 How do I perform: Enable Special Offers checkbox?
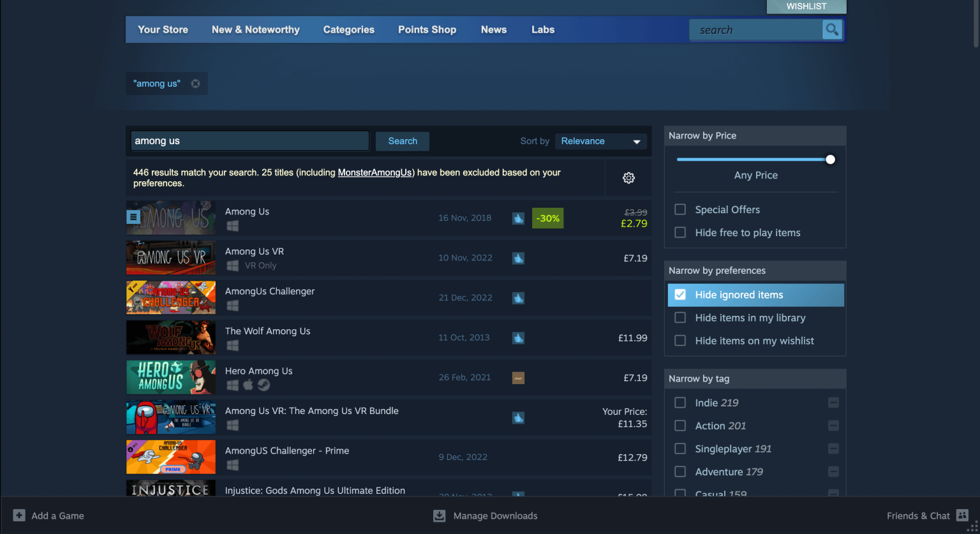(x=680, y=209)
